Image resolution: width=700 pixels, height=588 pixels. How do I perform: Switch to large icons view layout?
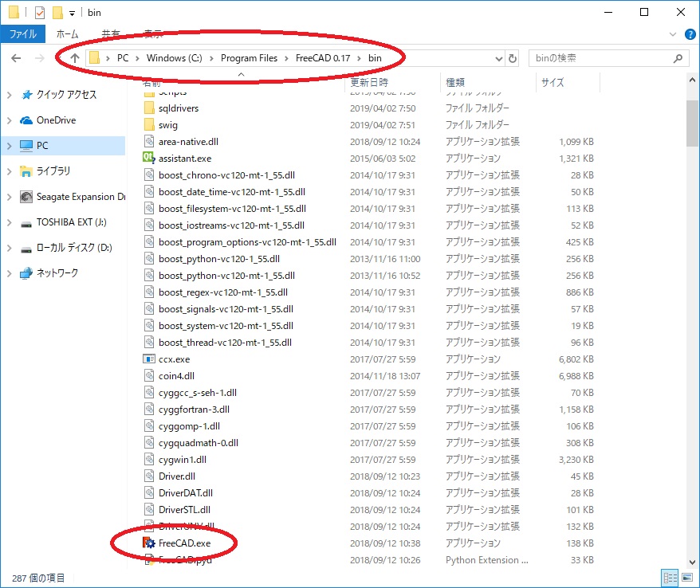coord(687,578)
